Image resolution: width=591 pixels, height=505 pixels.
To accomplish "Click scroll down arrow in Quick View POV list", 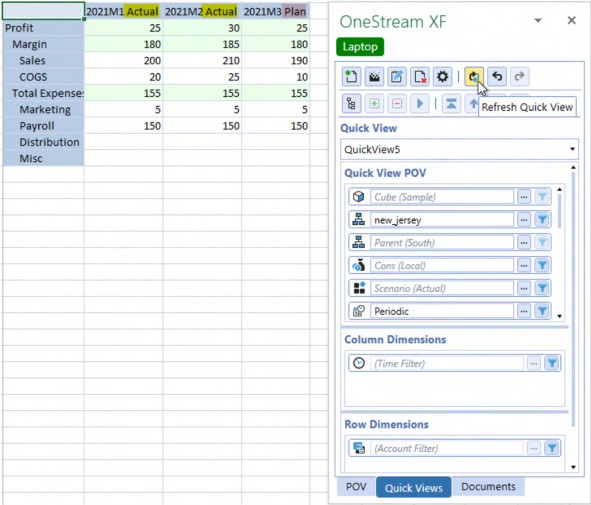I will coord(559,316).
